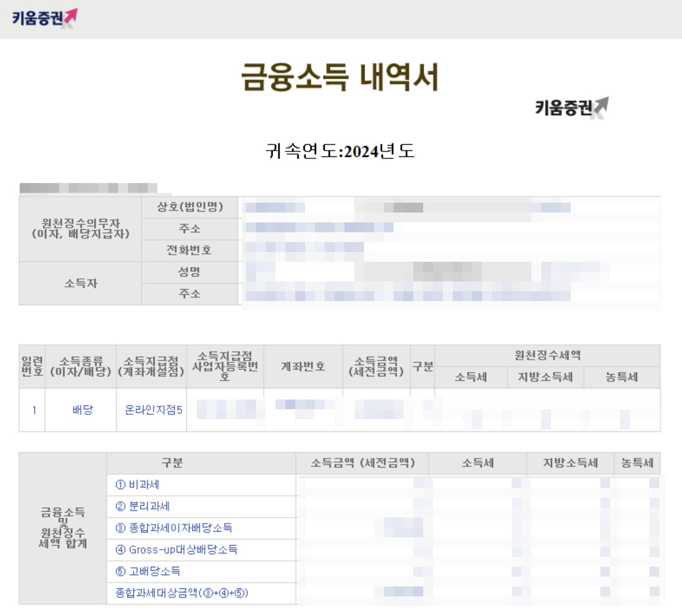Click the 소득금액 (세전금액) header in summary table
The height and width of the screenshot is (616, 682).
click(363, 463)
